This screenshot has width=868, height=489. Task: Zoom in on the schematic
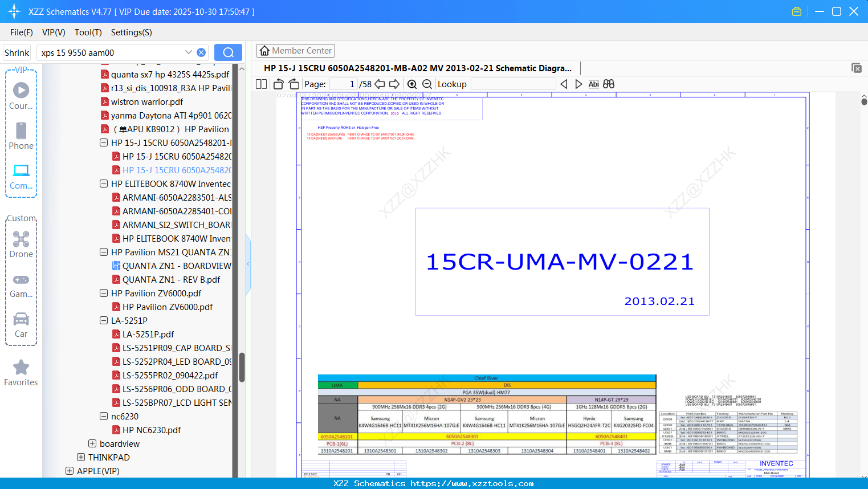(412, 84)
